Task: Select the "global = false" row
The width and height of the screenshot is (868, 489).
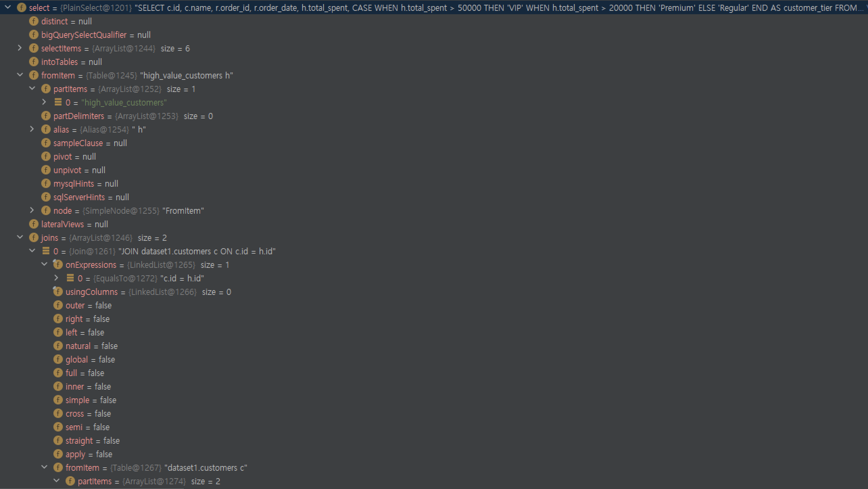Action: 434,359
